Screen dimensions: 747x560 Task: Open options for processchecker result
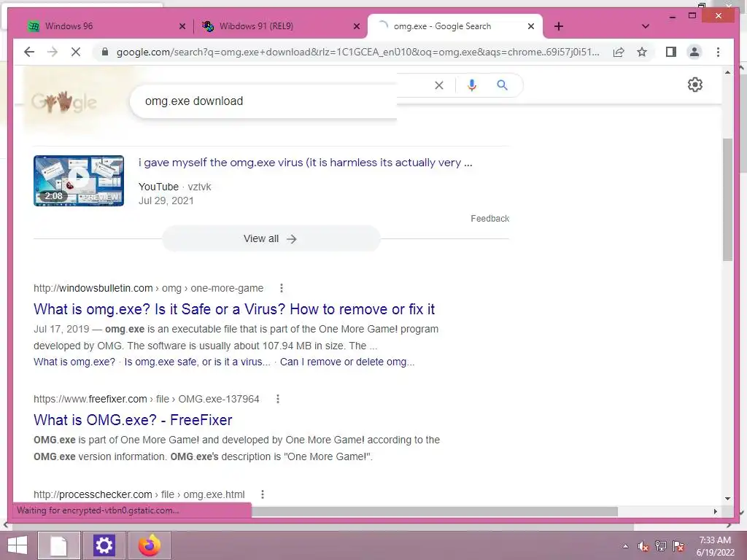(x=263, y=495)
